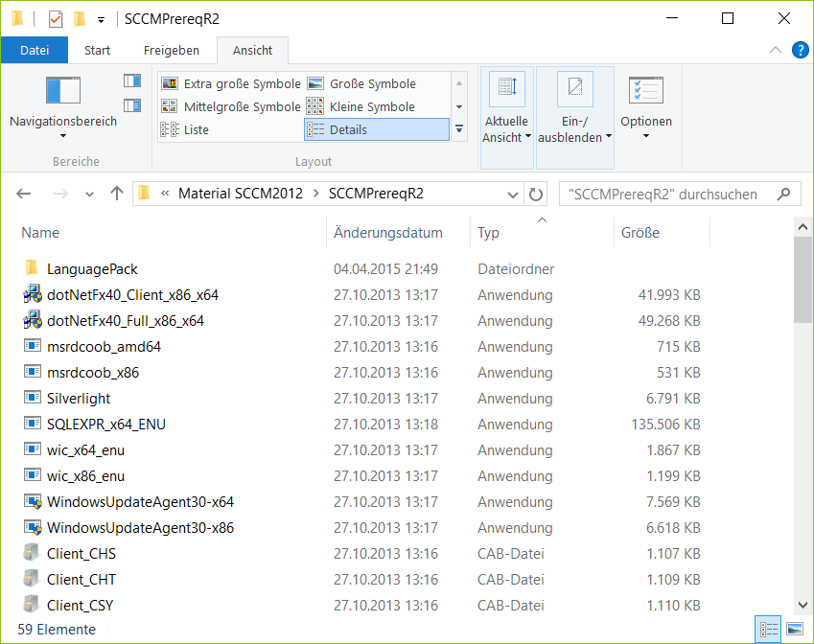The width and height of the screenshot is (814, 644).
Task: Go up one folder level
Action: (x=117, y=194)
